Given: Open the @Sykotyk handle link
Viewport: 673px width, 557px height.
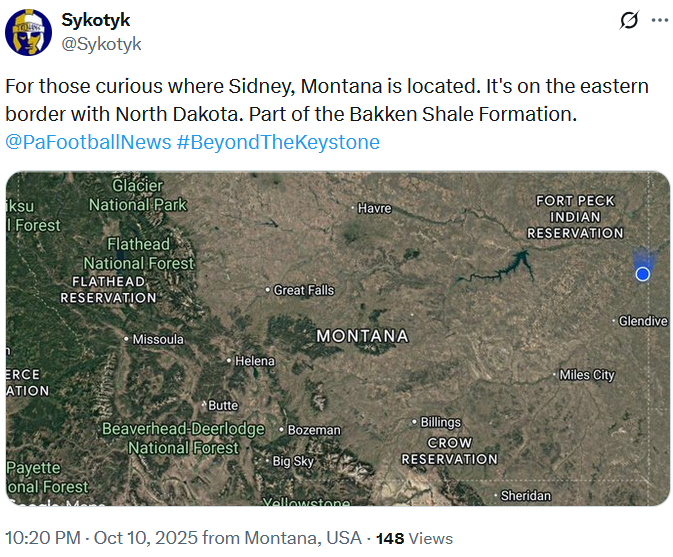Looking at the screenshot, I should point(101,43).
